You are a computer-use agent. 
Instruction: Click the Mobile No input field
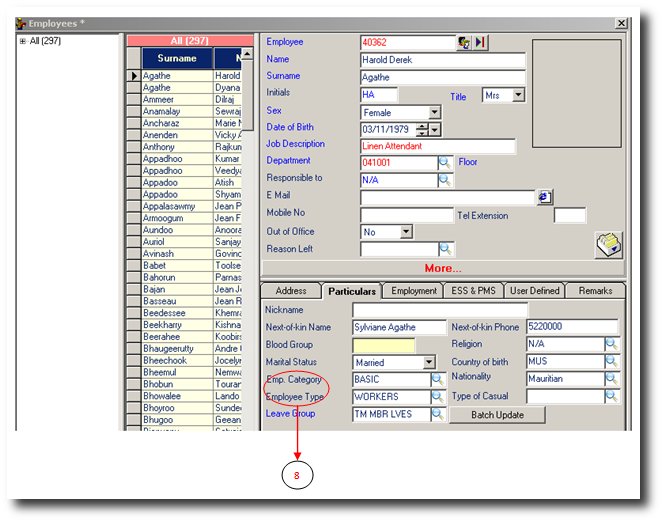(x=407, y=215)
